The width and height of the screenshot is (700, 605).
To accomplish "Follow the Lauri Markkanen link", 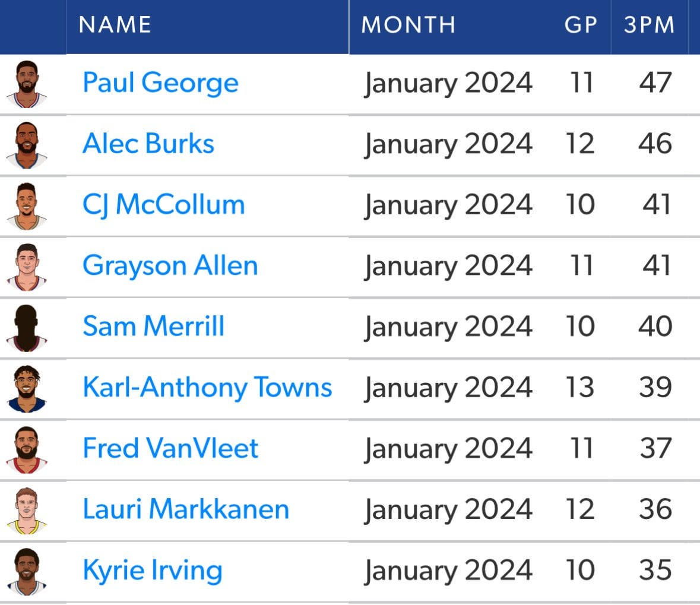I will pyautogui.click(x=186, y=509).
